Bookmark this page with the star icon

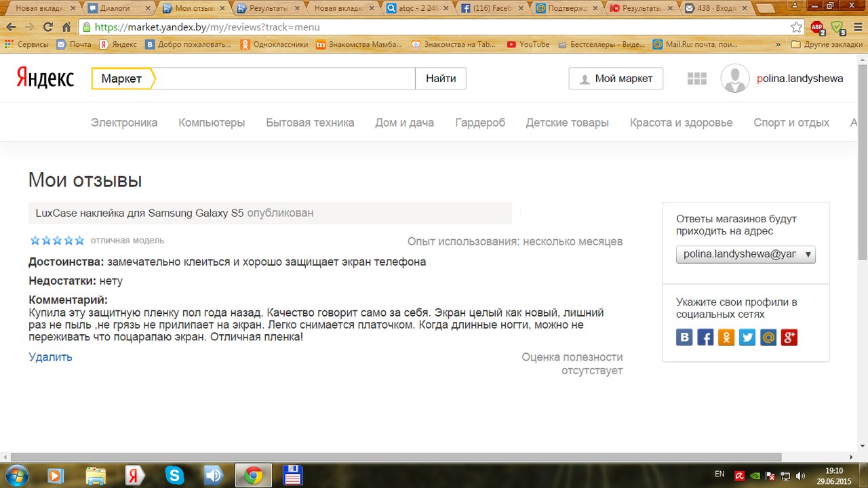(x=797, y=27)
